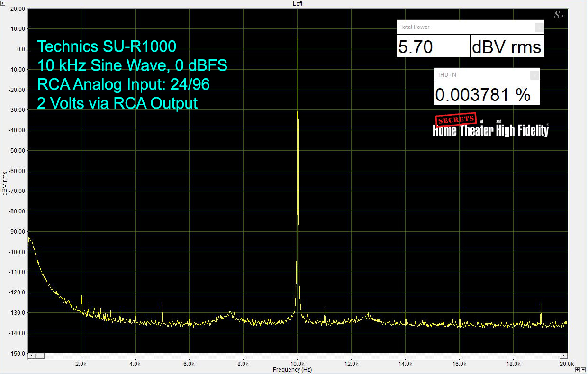Click the Left channel graph title
Image resolution: width=588 pixels, height=374 pixels.
[x=298, y=3]
